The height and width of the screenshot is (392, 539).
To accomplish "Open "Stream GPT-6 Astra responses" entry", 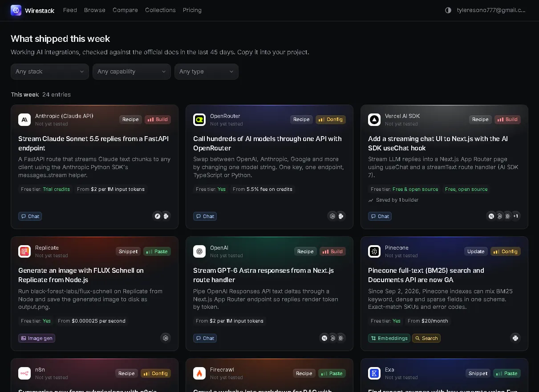I will pos(263,275).
